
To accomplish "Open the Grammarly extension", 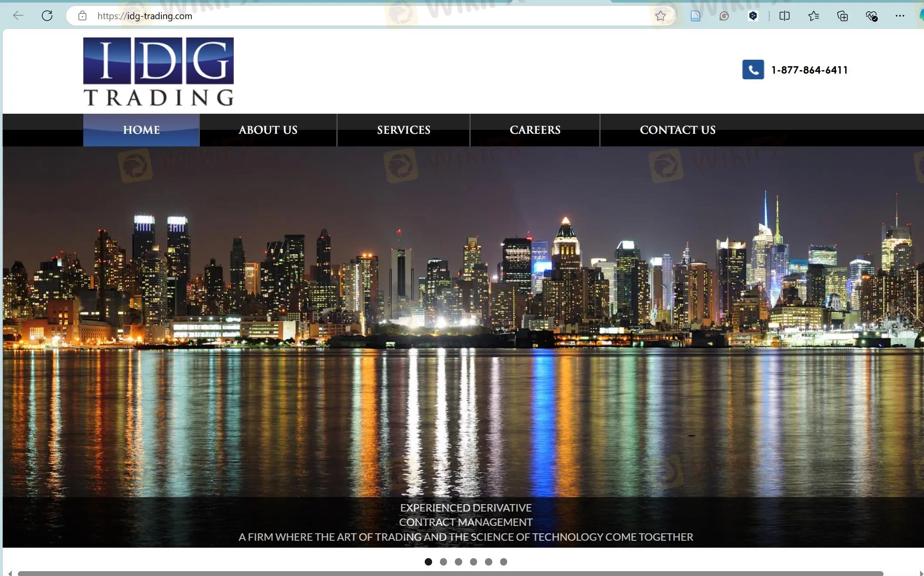I will (x=724, y=16).
